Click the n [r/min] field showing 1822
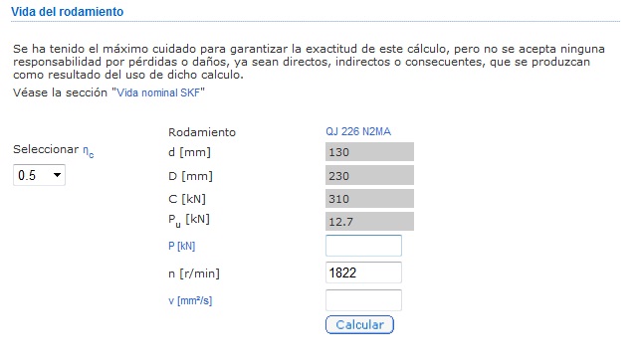Viewport: 641px width, 364px height. click(364, 273)
